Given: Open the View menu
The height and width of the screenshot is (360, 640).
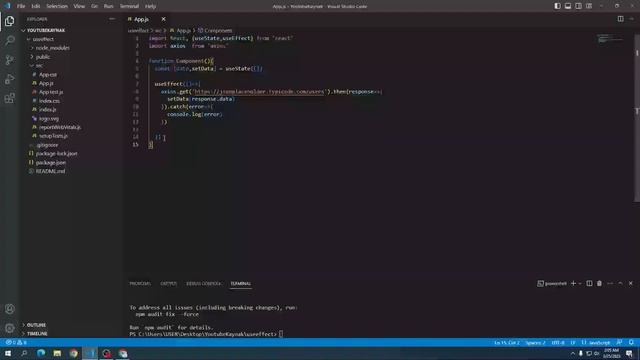Looking at the screenshot, I should click(79, 6).
